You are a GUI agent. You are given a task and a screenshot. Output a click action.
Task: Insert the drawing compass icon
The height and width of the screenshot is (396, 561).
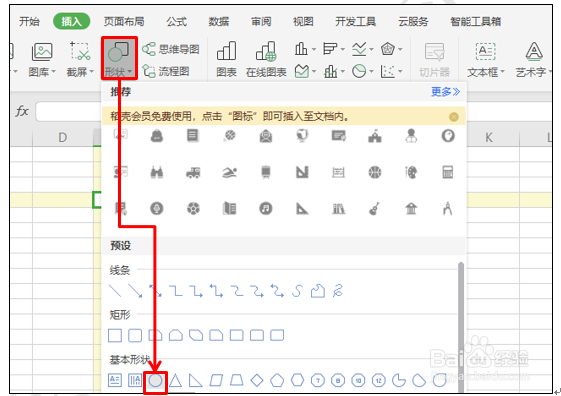[x=448, y=209]
